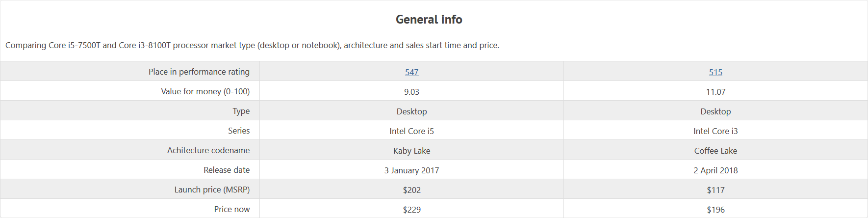Click the 11.07 value for money cell

pyautogui.click(x=715, y=92)
